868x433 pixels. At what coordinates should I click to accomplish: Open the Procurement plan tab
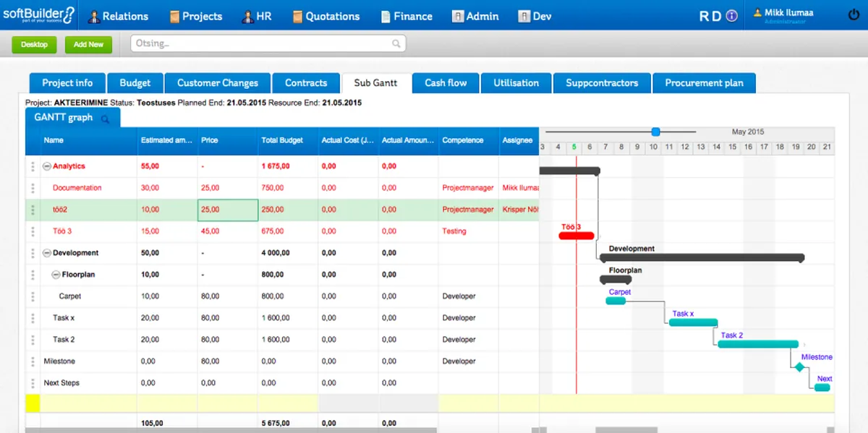pos(704,83)
